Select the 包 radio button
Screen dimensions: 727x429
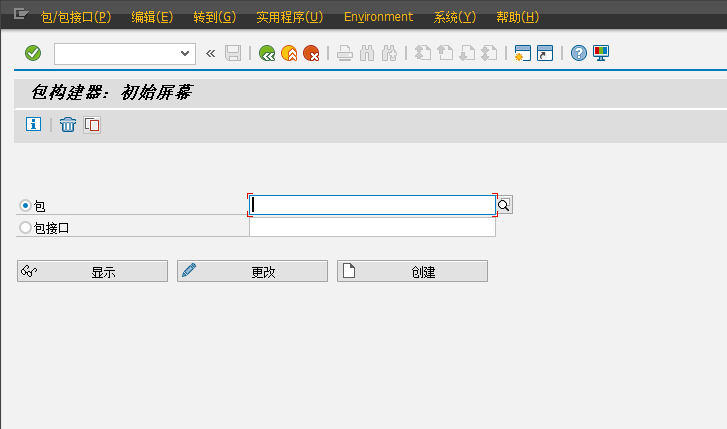click(26, 205)
